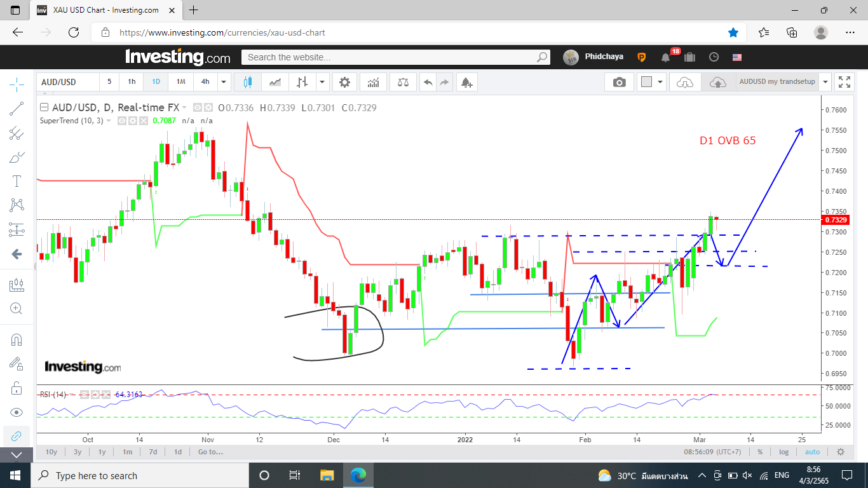Viewport: 868px width, 488px height.
Task: Open the indicators menu
Action: click(374, 82)
